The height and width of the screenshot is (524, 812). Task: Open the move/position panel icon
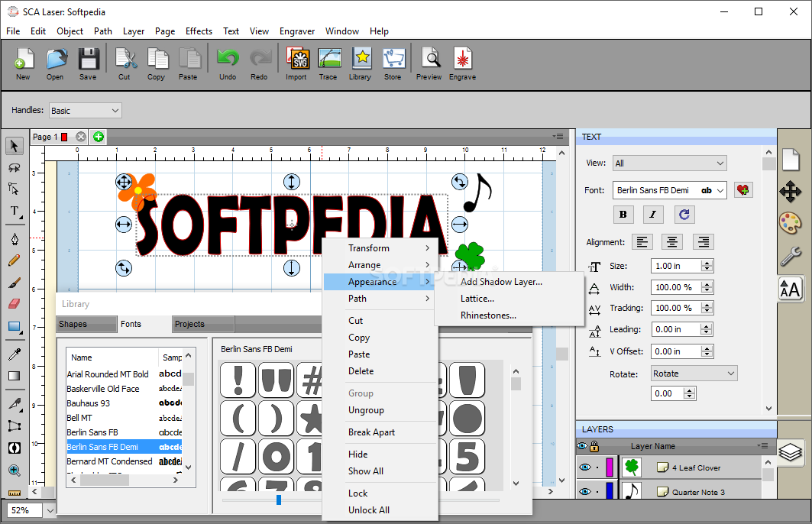tap(791, 192)
